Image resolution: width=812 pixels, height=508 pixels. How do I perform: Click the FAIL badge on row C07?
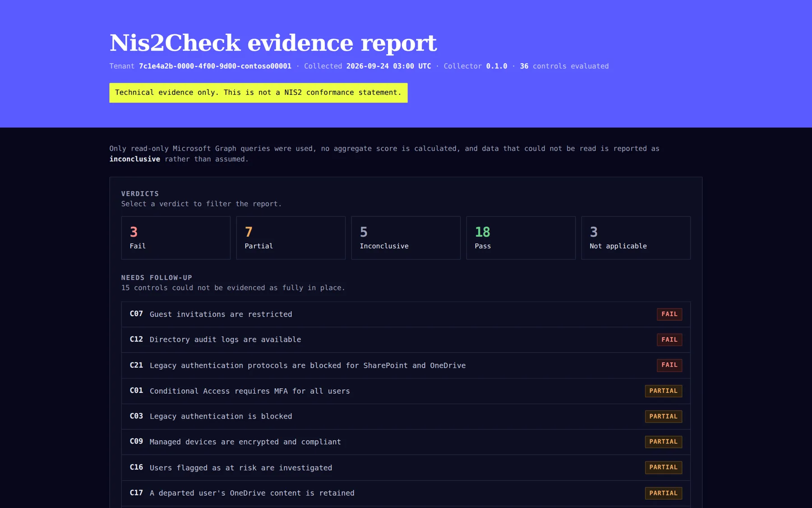pos(669,314)
